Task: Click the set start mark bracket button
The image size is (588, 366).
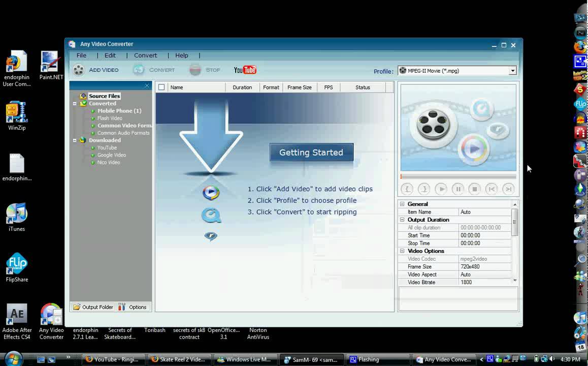Action: [x=407, y=189]
